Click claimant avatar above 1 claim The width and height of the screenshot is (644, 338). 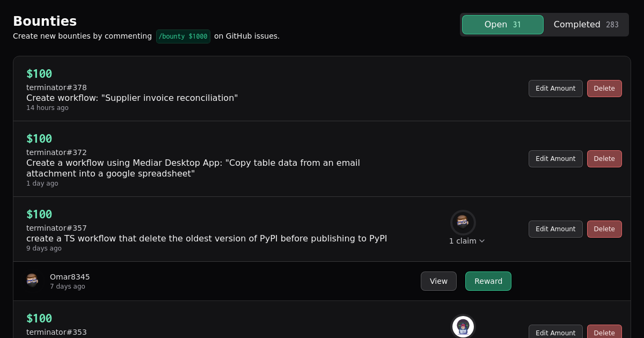pos(463,222)
